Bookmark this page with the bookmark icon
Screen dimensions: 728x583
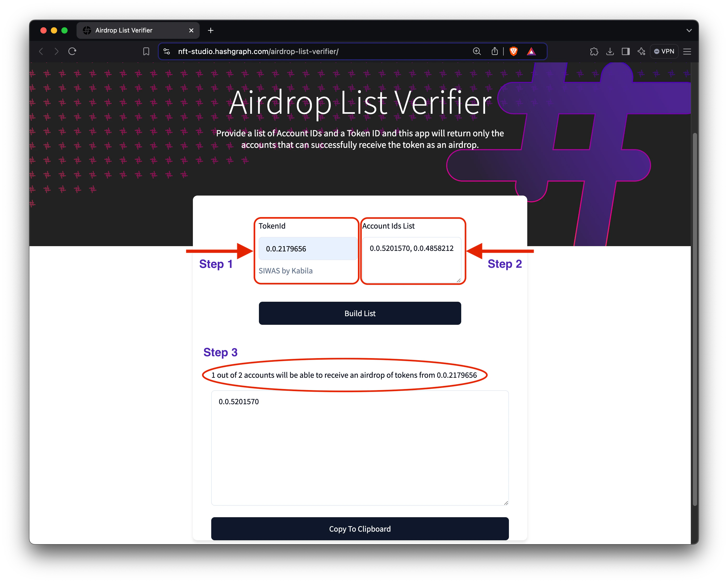(146, 51)
